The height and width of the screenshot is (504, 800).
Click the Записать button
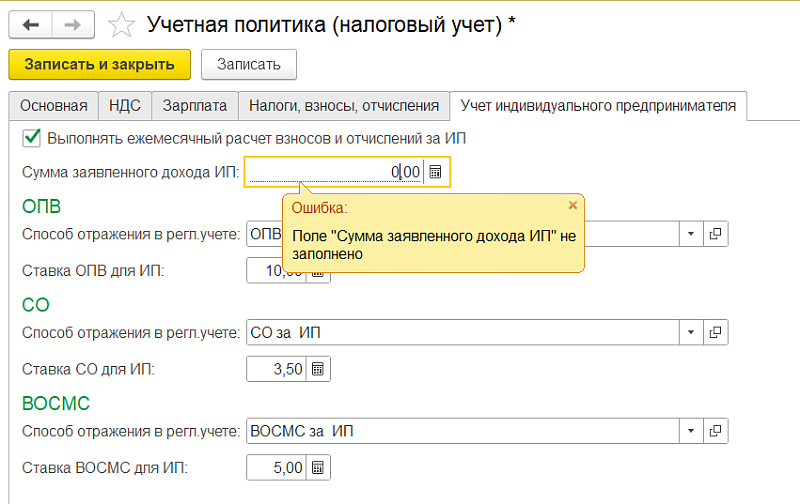(248, 64)
